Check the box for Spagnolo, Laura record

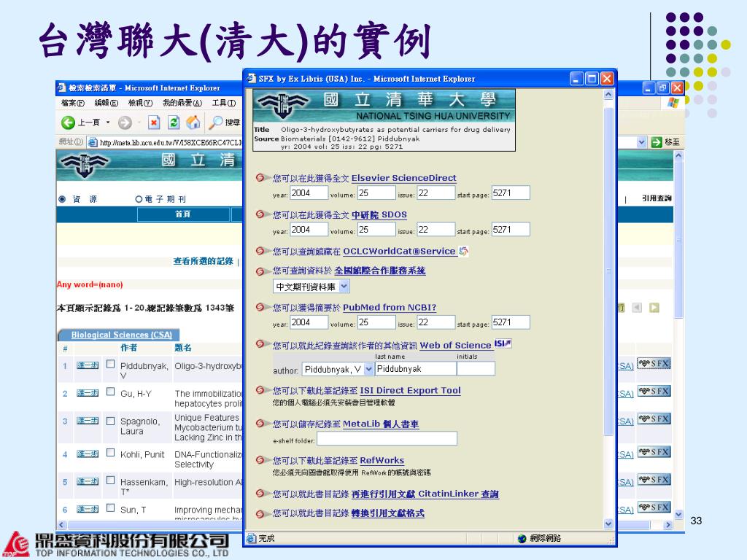pos(111,421)
